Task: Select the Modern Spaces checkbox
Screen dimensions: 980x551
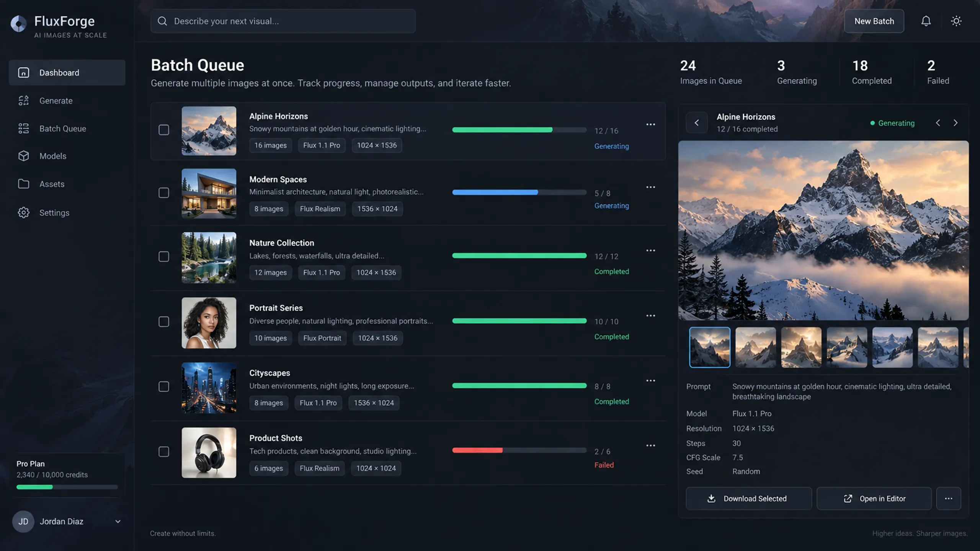Action: pos(164,193)
